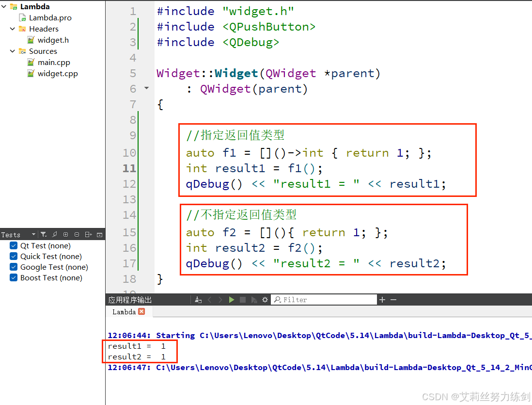Close the Lambda output tab
Image resolution: width=532 pixels, height=405 pixels.
(142, 311)
